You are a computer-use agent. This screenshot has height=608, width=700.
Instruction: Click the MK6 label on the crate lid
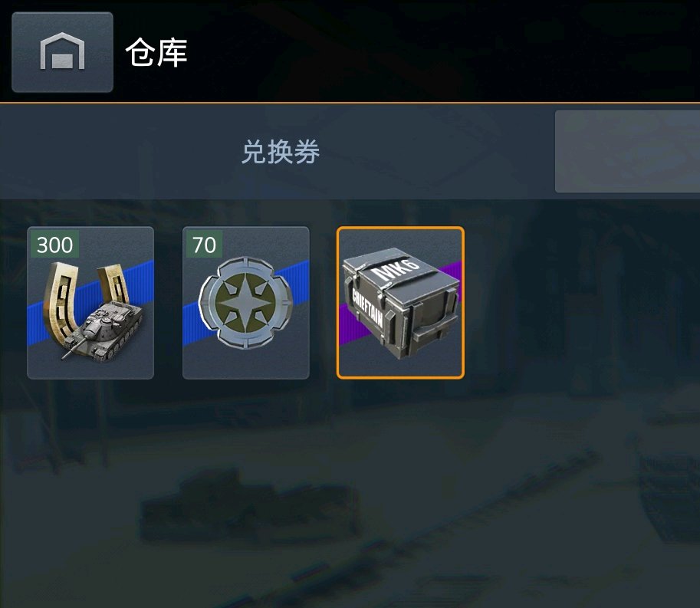coord(396,268)
